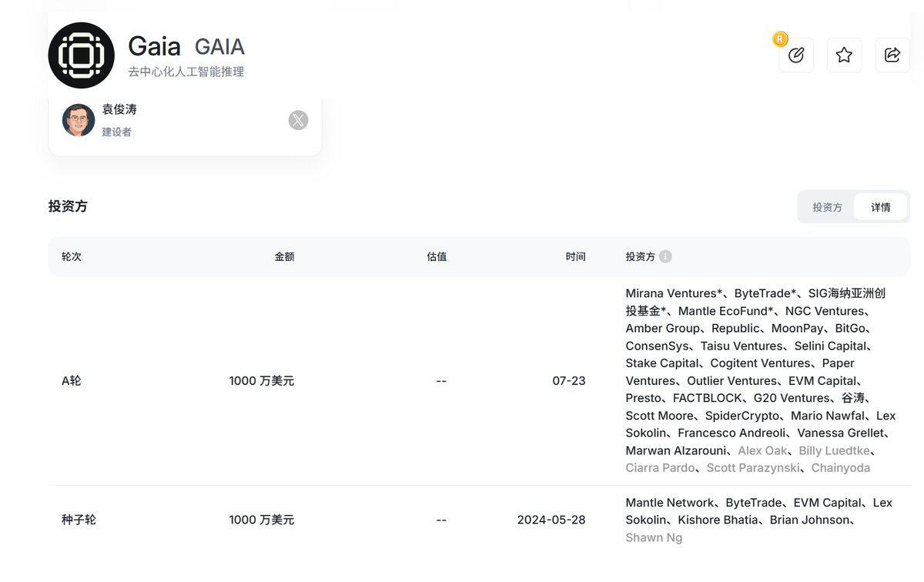Viewport: 924px width, 582px height.
Task: Open the Mantle Network investor link
Action: tap(670, 503)
